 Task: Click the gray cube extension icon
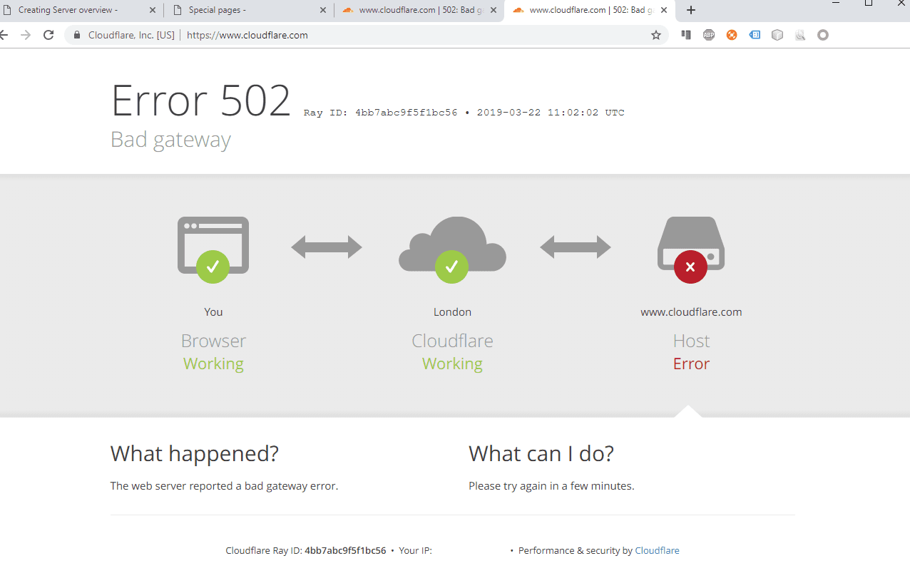pyautogui.click(x=777, y=34)
